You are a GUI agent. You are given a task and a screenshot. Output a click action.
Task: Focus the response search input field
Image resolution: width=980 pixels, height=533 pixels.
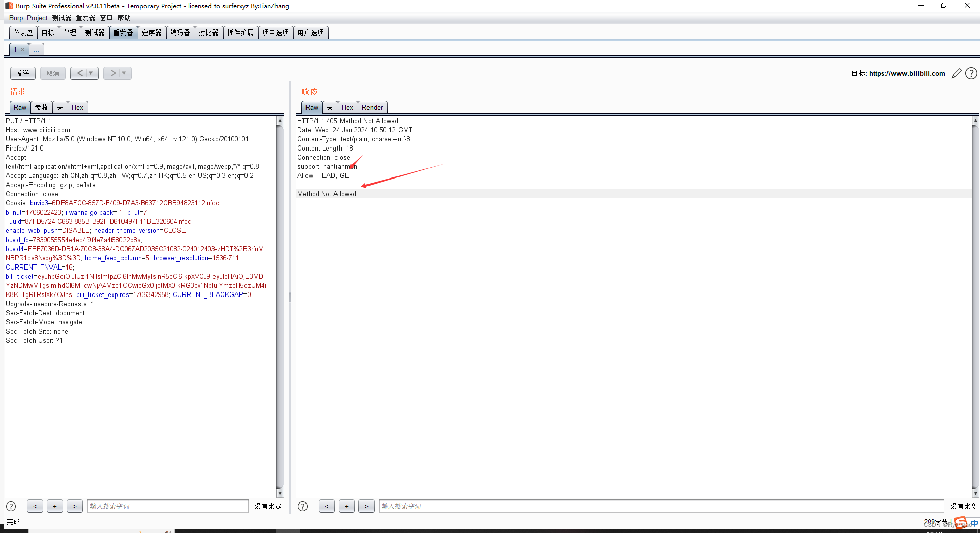[x=662, y=506]
